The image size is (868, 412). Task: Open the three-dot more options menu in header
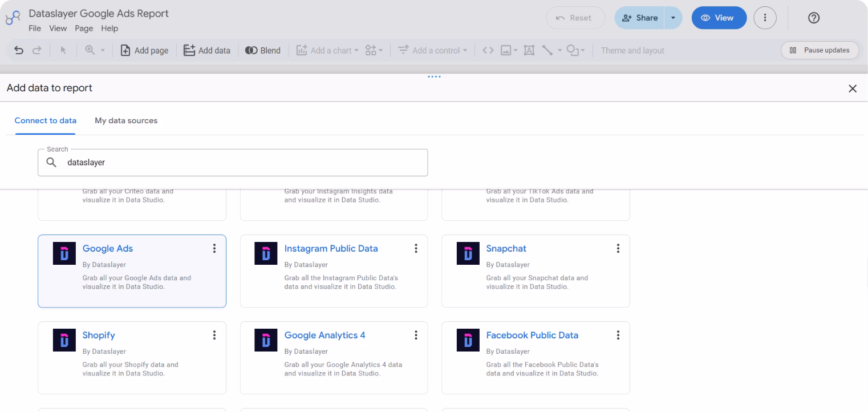[x=765, y=18]
